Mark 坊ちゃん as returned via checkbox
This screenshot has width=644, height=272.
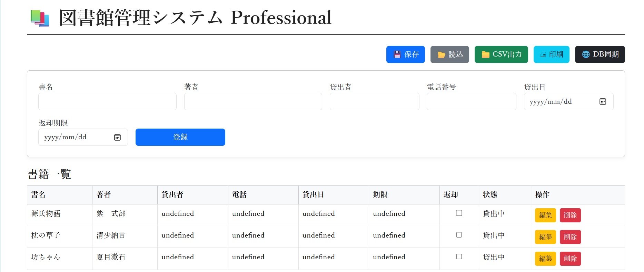pyautogui.click(x=459, y=256)
